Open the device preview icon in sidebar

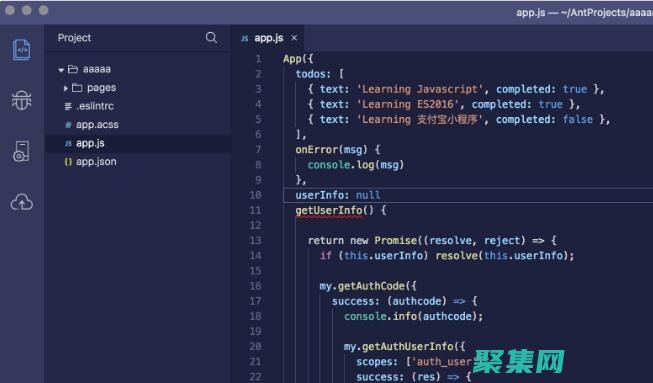[22, 151]
